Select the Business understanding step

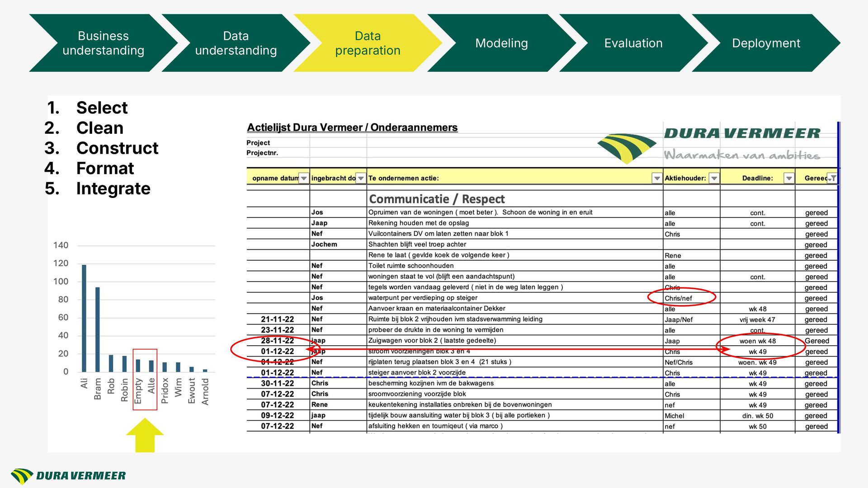pos(104,43)
